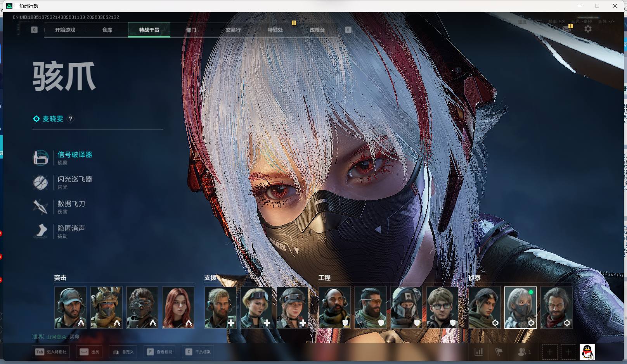This screenshot has height=364, width=627.
Task: Click the yellow alert badge above 部门 tab
Action: [294, 23]
